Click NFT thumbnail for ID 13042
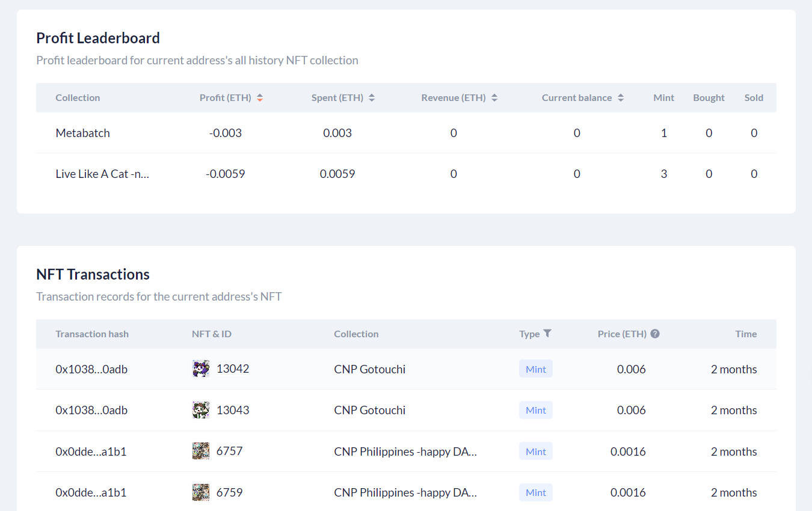 coord(201,369)
